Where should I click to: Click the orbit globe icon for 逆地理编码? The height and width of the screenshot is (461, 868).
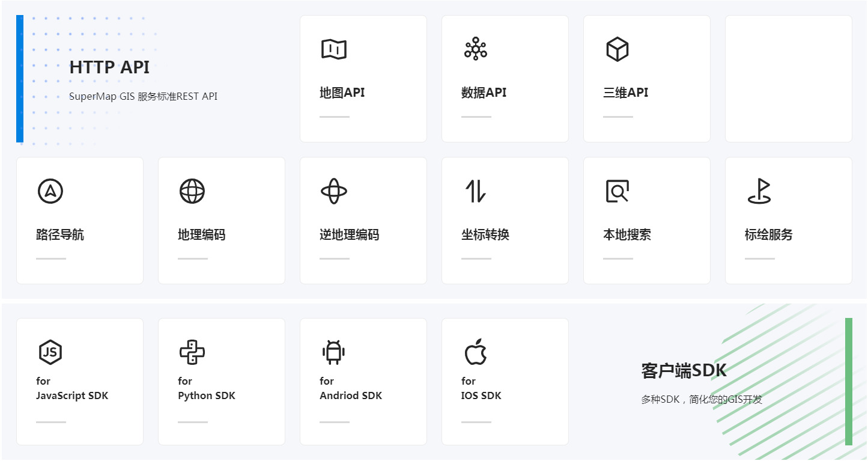point(334,191)
